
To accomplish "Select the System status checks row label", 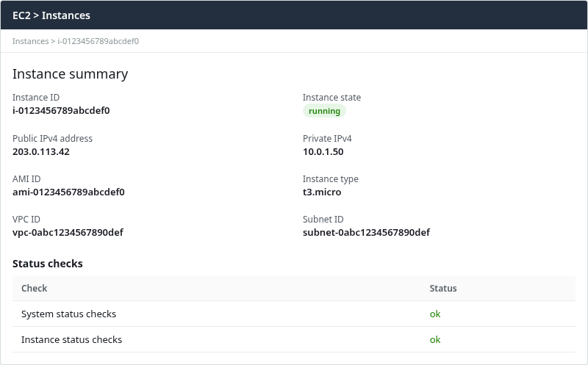I will (x=68, y=314).
